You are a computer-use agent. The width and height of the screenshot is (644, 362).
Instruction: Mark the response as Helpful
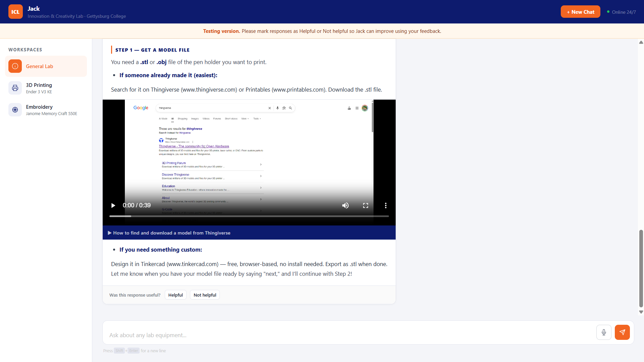(x=176, y=295)
